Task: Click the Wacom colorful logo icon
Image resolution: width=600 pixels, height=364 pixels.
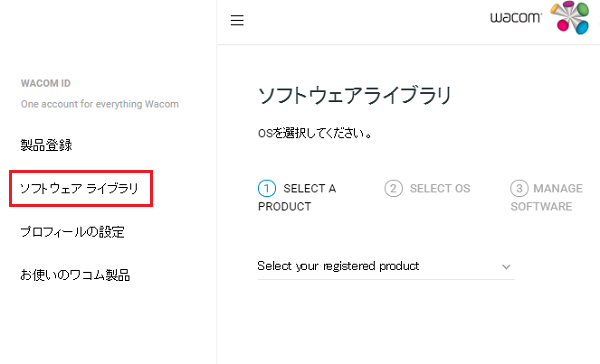Action: (x=570, y=18)
